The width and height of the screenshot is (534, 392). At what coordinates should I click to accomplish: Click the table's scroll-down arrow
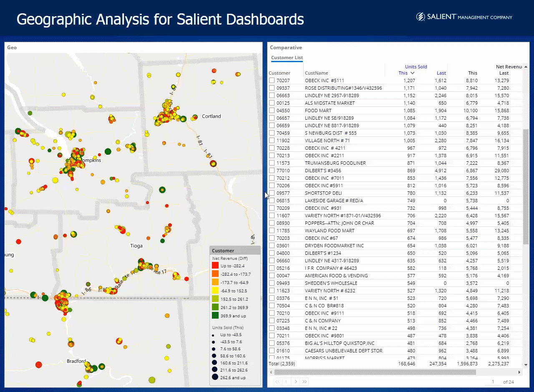525,364
